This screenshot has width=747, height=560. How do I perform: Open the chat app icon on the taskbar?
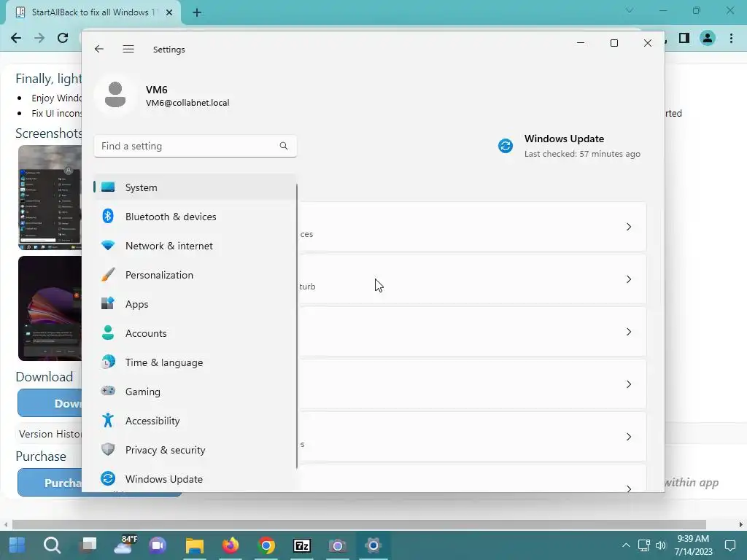158,545
